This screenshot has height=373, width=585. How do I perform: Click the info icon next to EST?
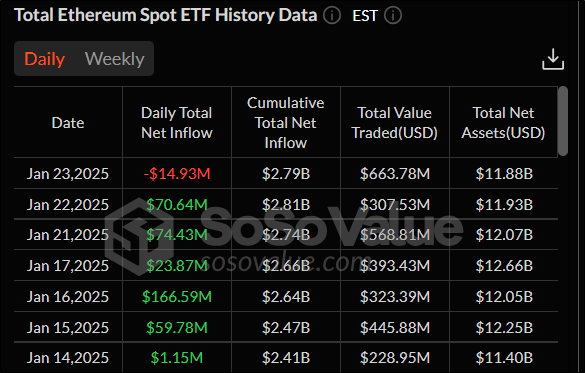[x=393, y=16]
